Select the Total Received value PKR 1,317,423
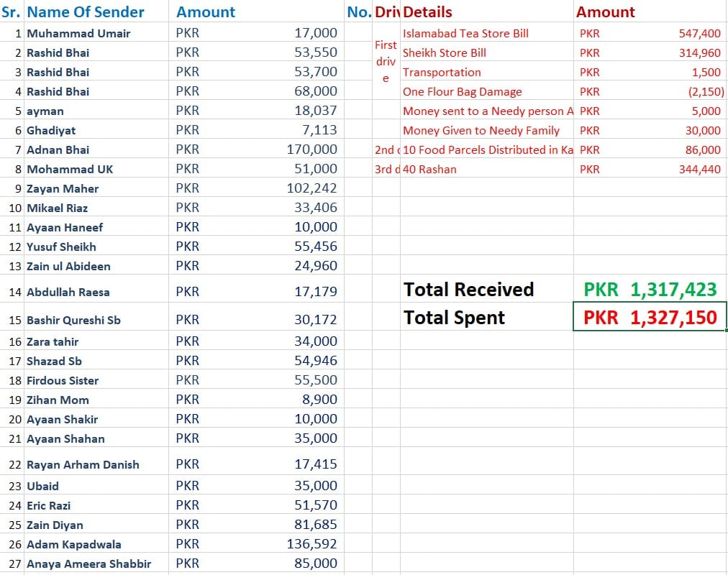Image resolution: width=728 pixels, height=575 pixels. [650, 290]
